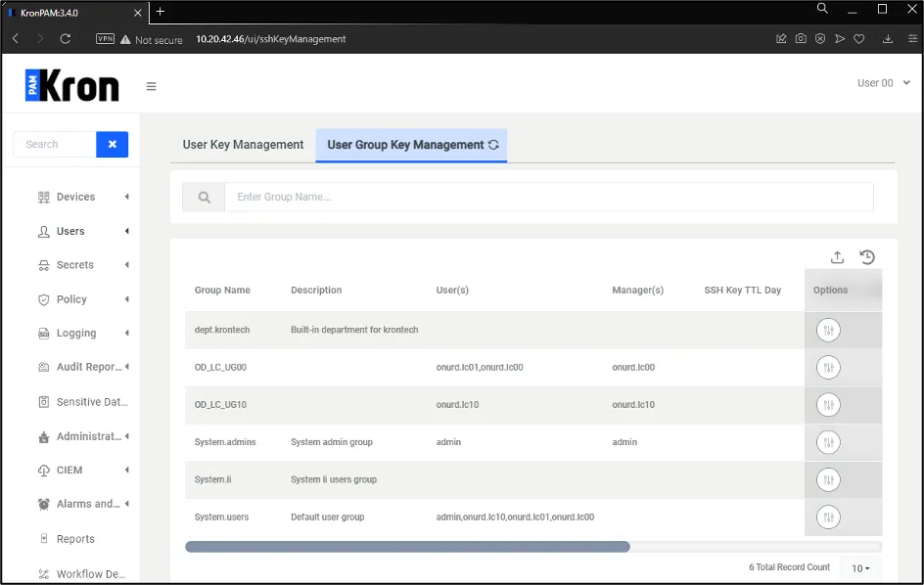Open options for System.li group
This screenshot has height=585, width=924.
pyautogui.click(x=828, y=479)
